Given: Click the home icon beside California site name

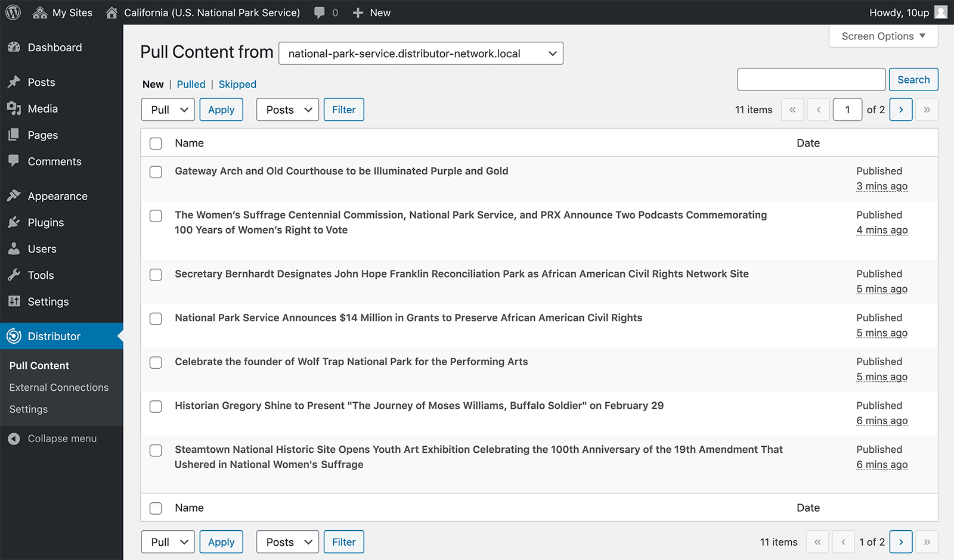Looking at the screenshot, I should (x=111, y=13).
